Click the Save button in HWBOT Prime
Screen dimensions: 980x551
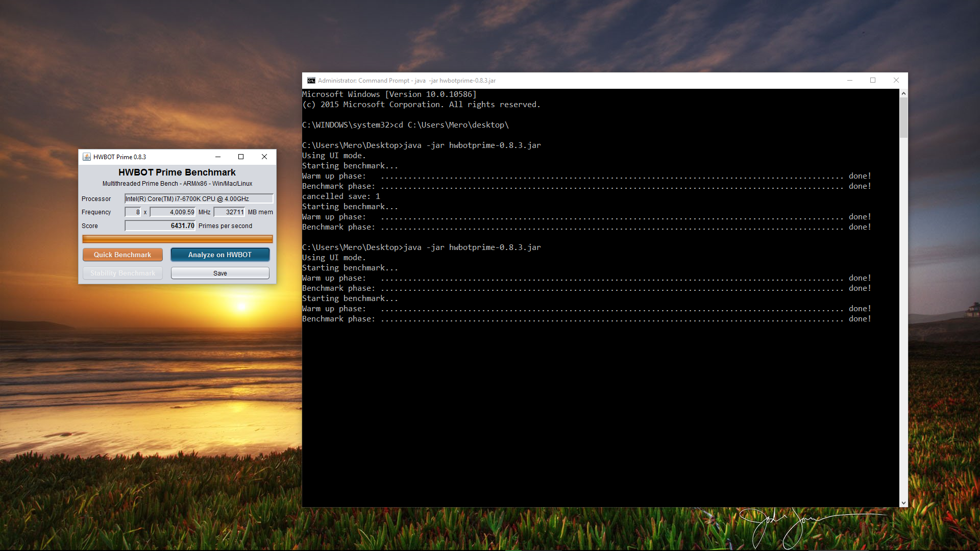pyautogui.click(x=220, y=273)
